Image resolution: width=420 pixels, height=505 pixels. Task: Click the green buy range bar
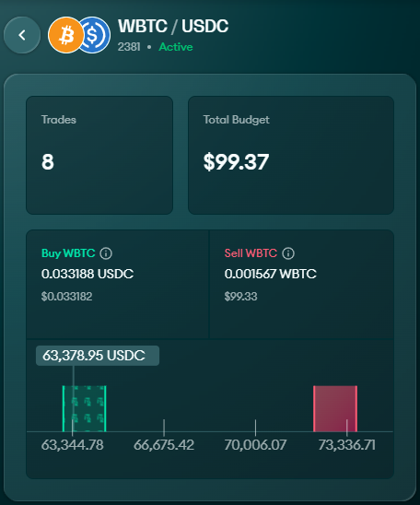[85, 408]
